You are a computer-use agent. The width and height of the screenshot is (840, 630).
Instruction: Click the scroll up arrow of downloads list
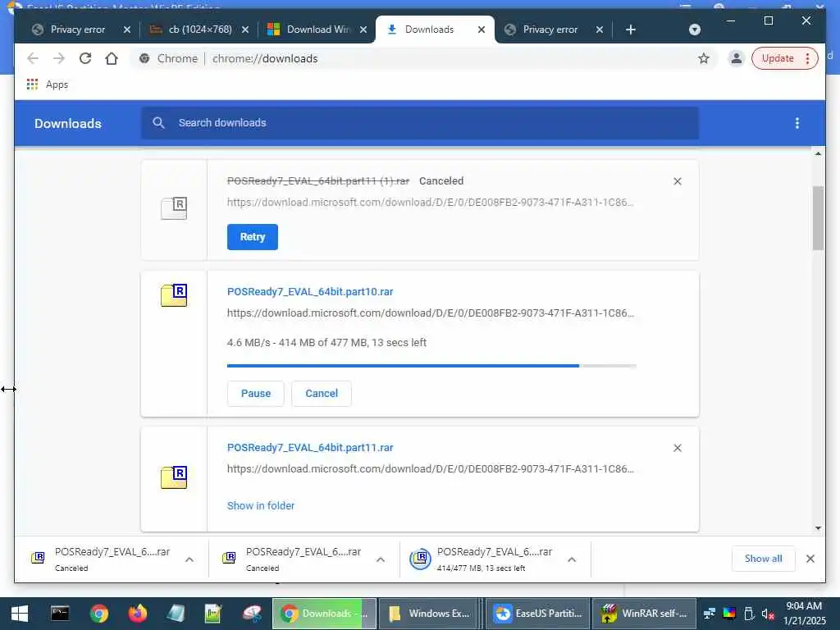tap(818, 153)
